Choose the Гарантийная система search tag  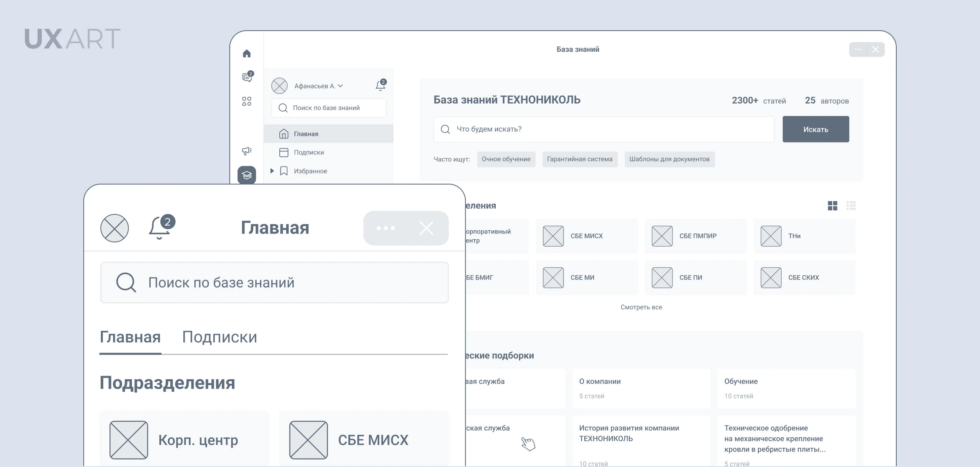[579, 159]
